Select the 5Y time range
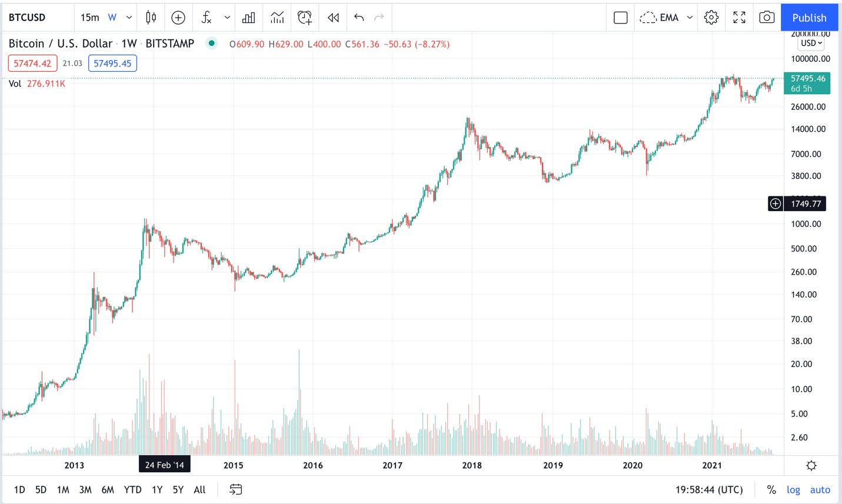Viewport: 842px width, 504px height. (x=178, y=489)
